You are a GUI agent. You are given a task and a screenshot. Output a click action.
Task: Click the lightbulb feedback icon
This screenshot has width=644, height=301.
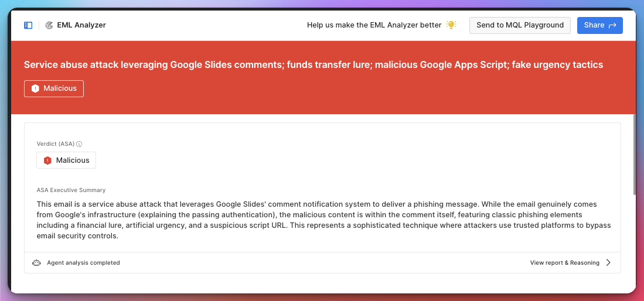click(x=451, y=25)
